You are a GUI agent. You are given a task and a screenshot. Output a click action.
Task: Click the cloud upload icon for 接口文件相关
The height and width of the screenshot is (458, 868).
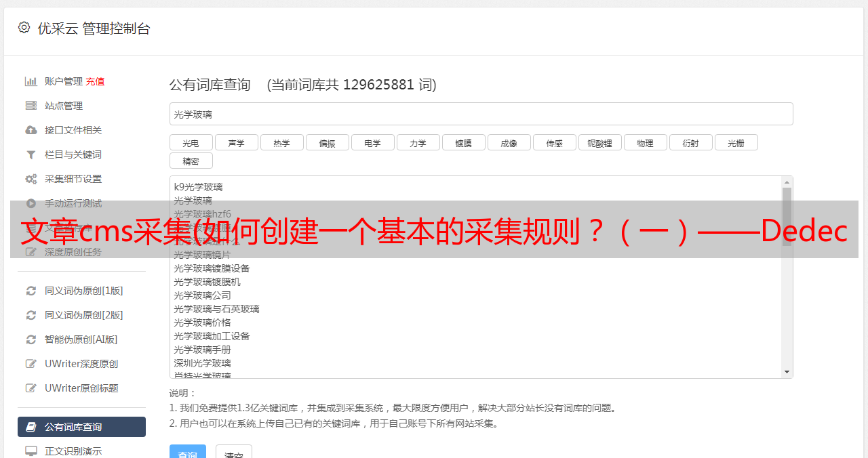31,130
